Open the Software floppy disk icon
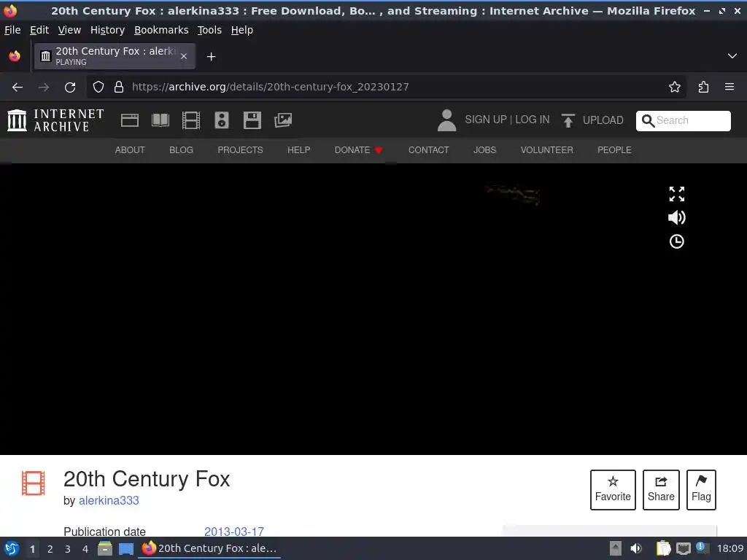 coord(252,120)
